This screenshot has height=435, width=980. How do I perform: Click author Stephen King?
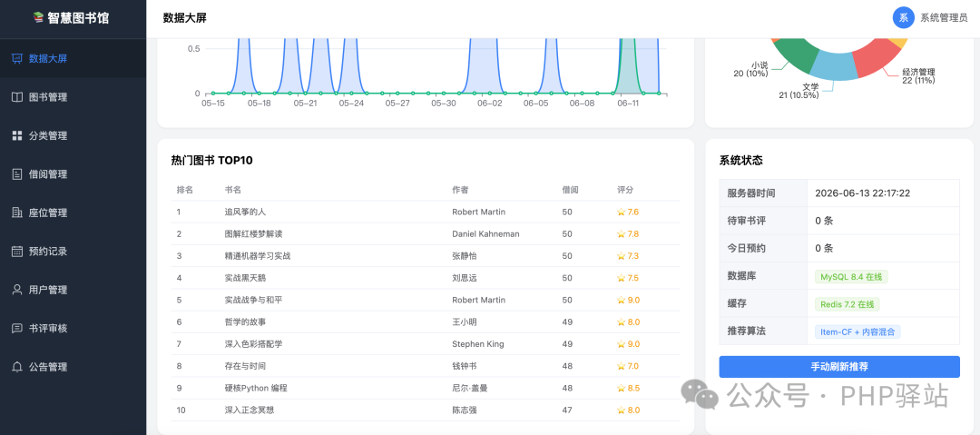pyautogui.click(x=478, y=344)
